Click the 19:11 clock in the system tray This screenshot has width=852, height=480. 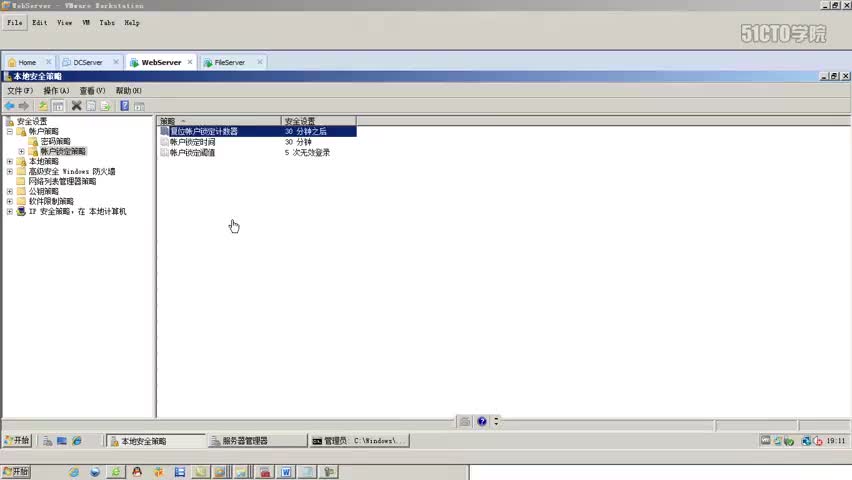836,441
